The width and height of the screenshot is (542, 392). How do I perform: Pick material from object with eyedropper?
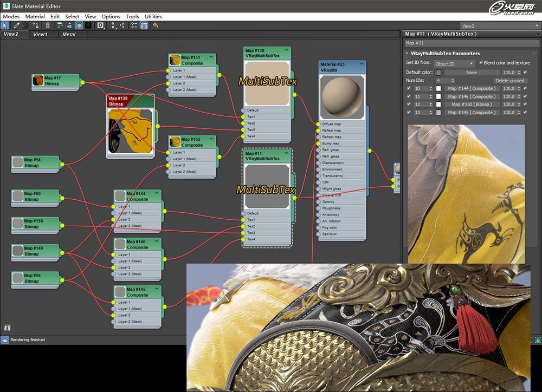(x=16, y=25)
